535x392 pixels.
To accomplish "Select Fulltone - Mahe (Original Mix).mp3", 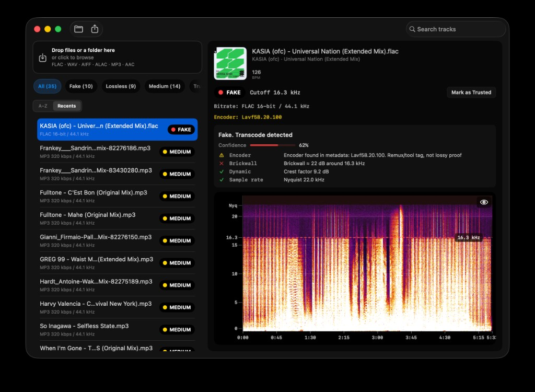I will [118, 218].
